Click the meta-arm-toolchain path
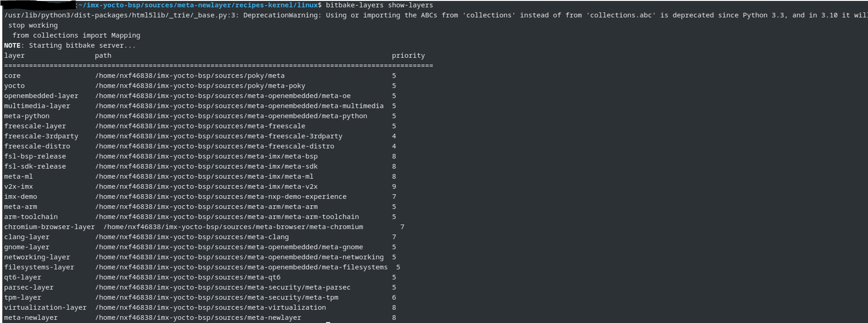868x323 pixels. 227,217
